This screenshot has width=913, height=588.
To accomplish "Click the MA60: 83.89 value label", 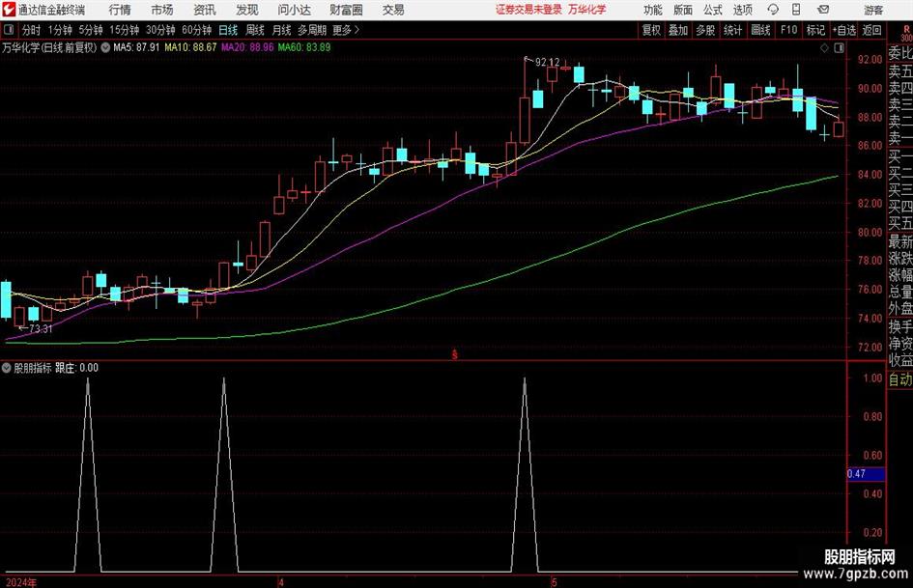I will click(x=304, y=47).
